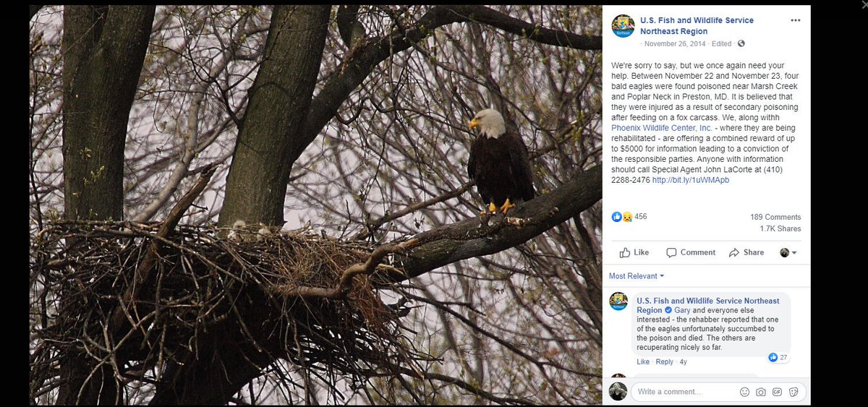Attach a photo with the camera icon
Viewport: 868px width, 407px height.
(761, 392)
